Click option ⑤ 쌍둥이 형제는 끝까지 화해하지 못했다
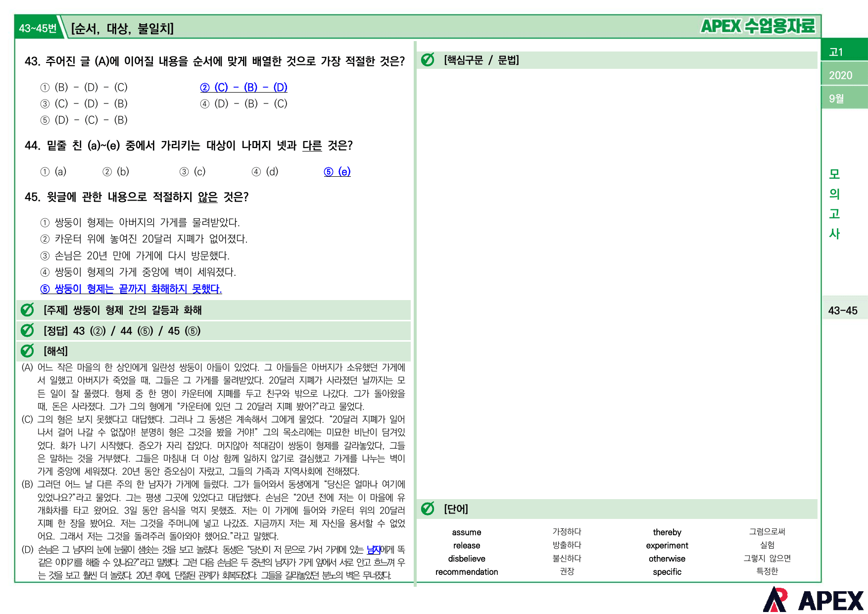This screenshot has height=614, width=868. [x=131, y=289]
